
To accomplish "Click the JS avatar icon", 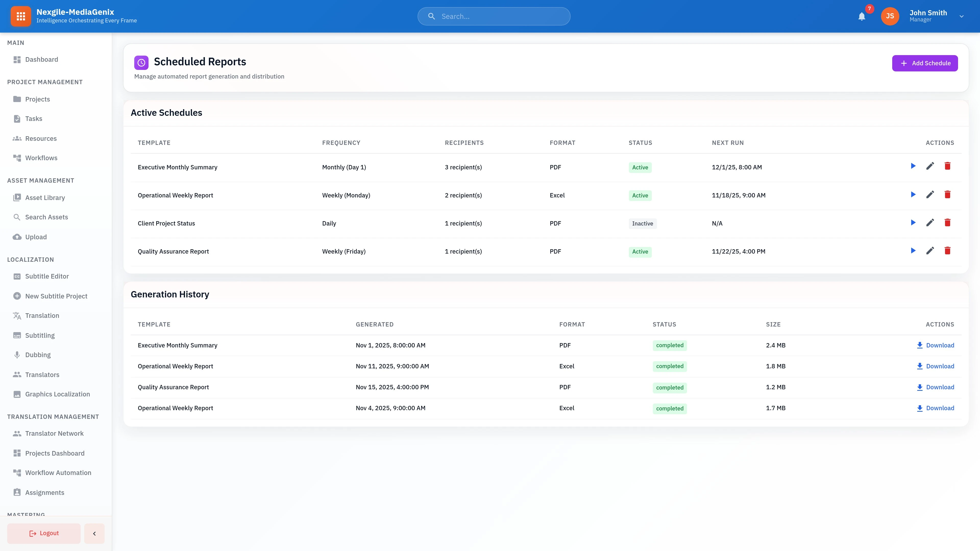I will [x=890, y=16].
